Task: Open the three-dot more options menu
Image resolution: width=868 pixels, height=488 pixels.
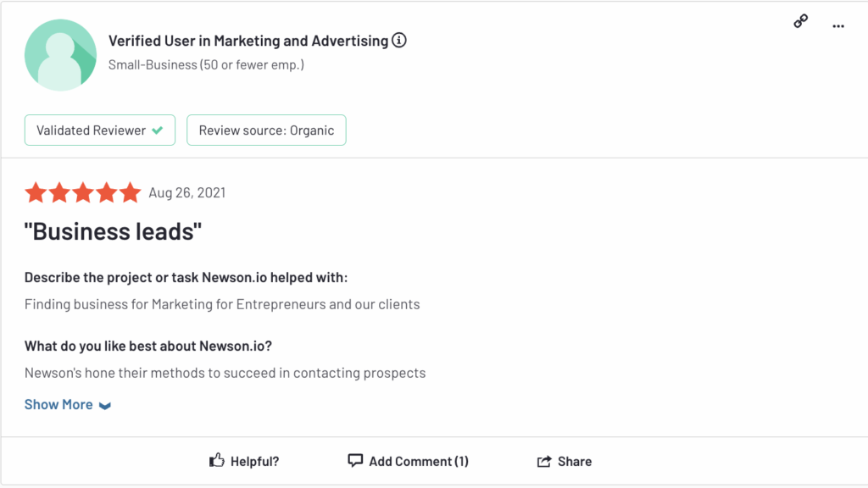Action: (x=838, y=26)
